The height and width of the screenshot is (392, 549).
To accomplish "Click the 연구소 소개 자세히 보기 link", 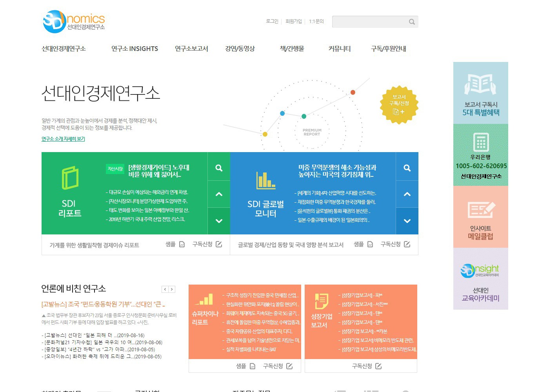I will (x=63, y=139).
